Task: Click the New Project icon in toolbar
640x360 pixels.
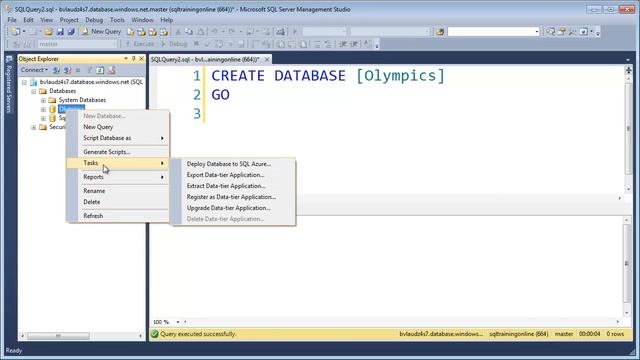Action: [16, 31]
